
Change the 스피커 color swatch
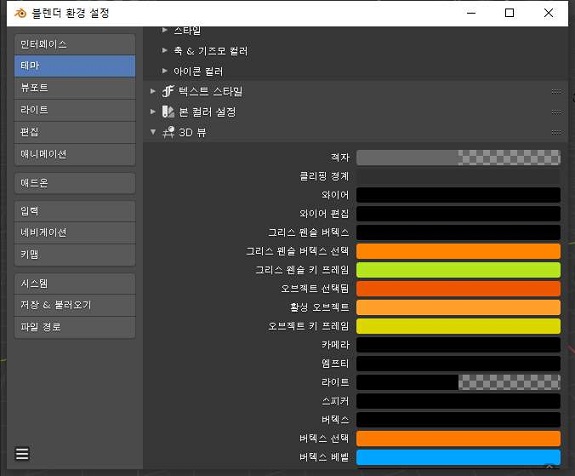(458, 401)
